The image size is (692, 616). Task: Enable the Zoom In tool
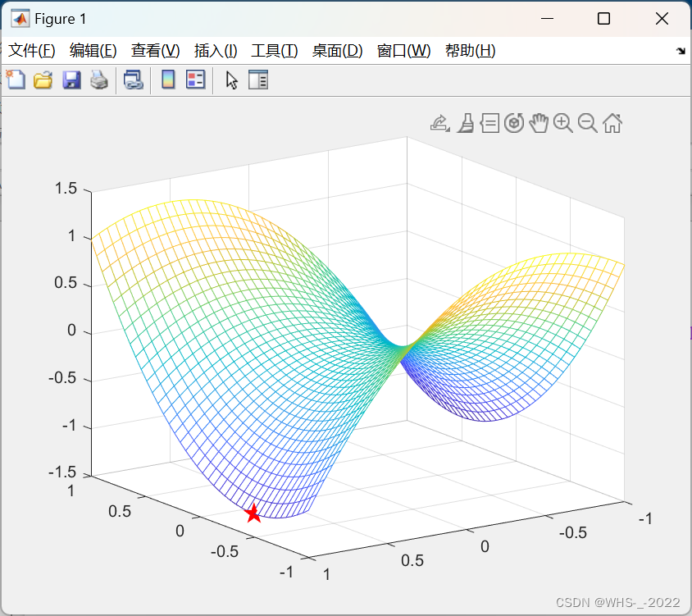tap(562, 123)
